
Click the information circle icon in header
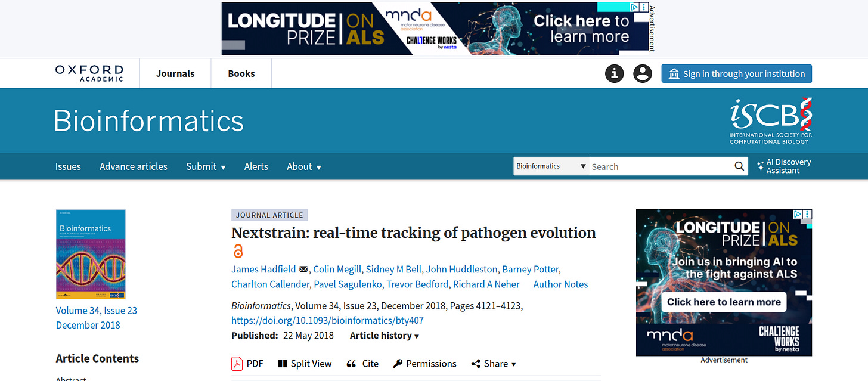[x=615, y=73]
